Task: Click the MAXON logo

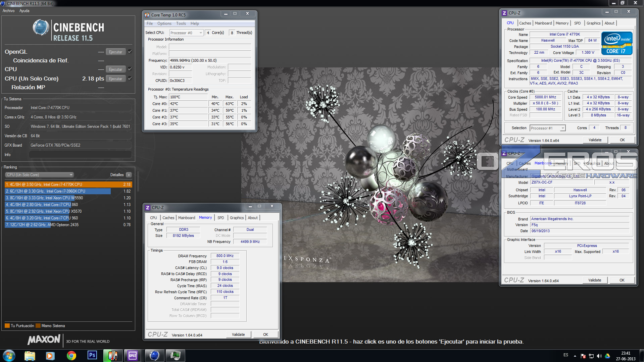Action: click(44, 340)
